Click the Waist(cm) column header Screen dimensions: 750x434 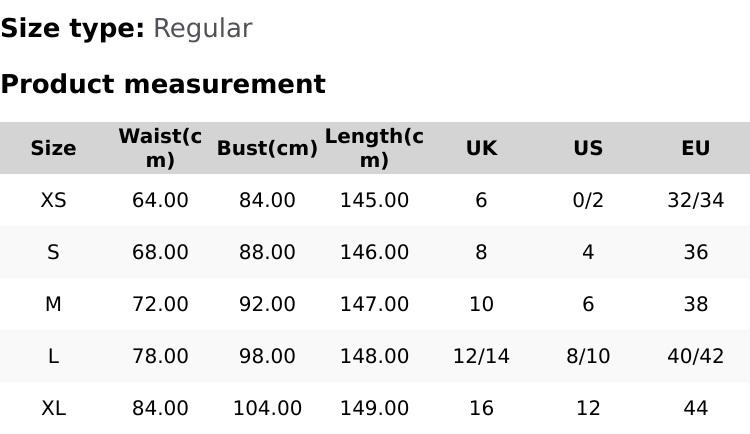point(160,148)
